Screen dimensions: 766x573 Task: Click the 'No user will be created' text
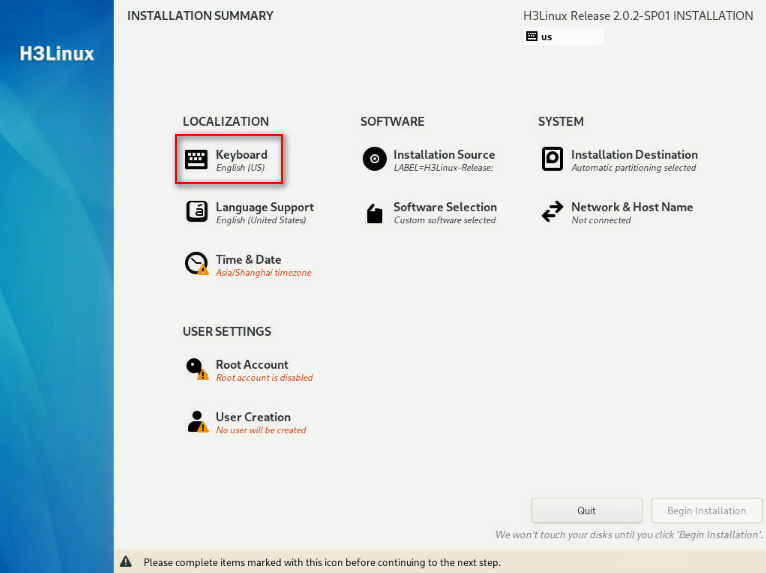click(x=261, y=430)
